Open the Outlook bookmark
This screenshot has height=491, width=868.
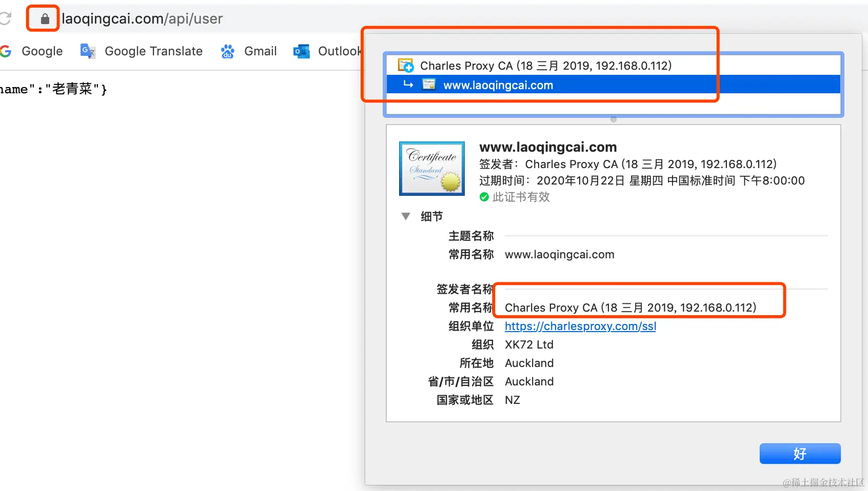[x=340, y=51]
